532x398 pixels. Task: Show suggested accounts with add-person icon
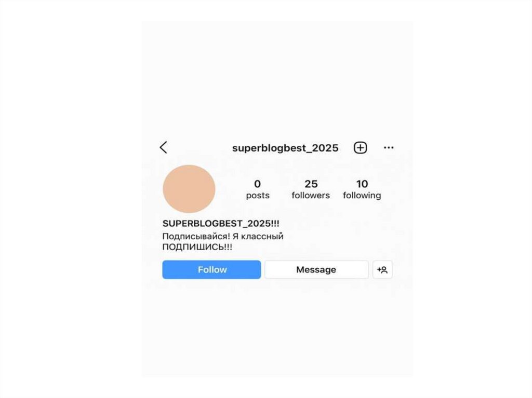tap(382, 270)
